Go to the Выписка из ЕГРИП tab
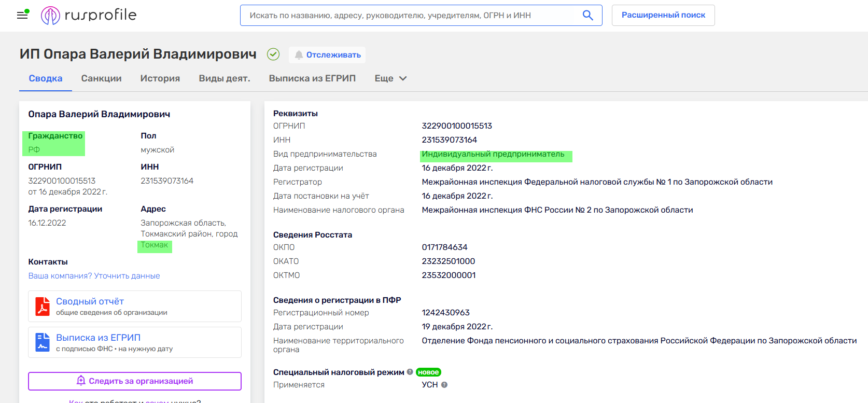The width and height of the screenshot is (868, 403). tap(312, 78)
